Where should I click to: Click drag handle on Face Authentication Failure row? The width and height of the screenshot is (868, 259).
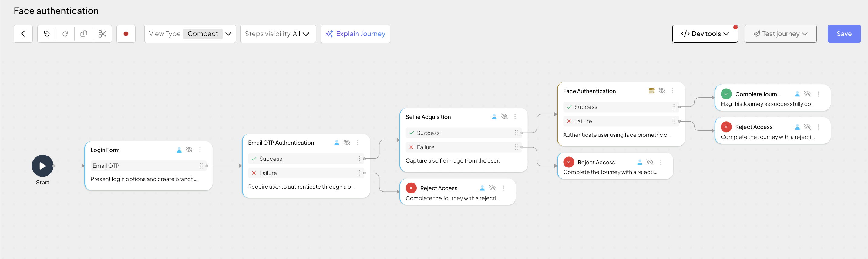click(674, 121)
